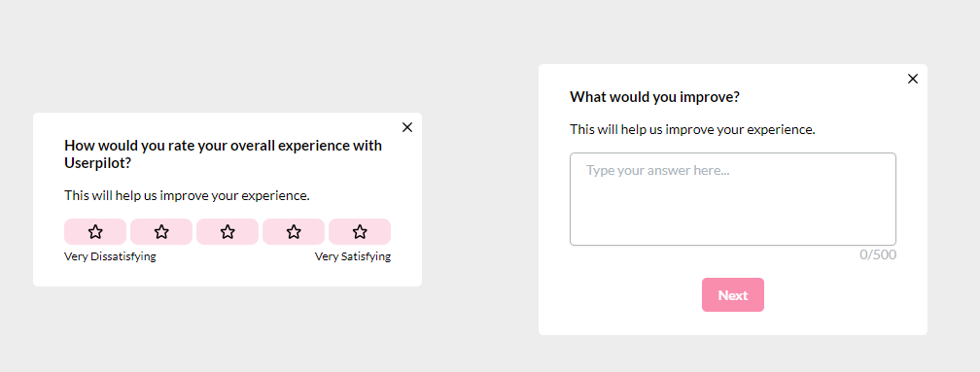Screen dimensions: 980x372
Task: Pick the fourth star rating
Action: tap(294, 231)
